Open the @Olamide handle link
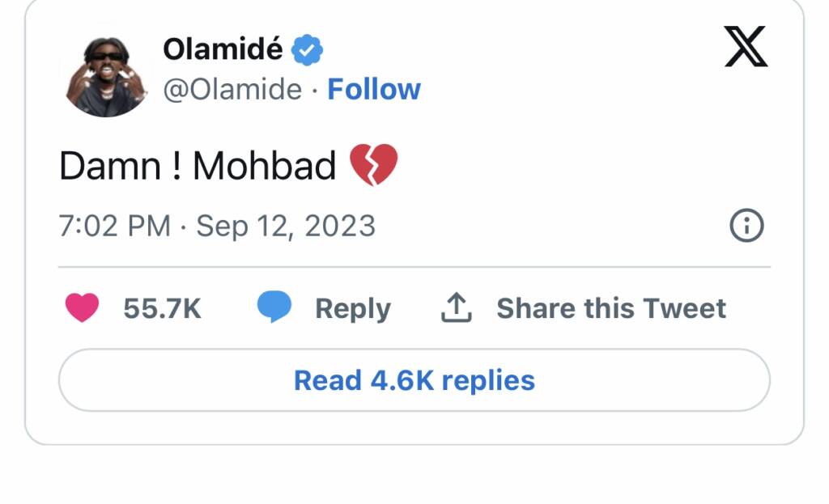 click(x=232, y=90)
